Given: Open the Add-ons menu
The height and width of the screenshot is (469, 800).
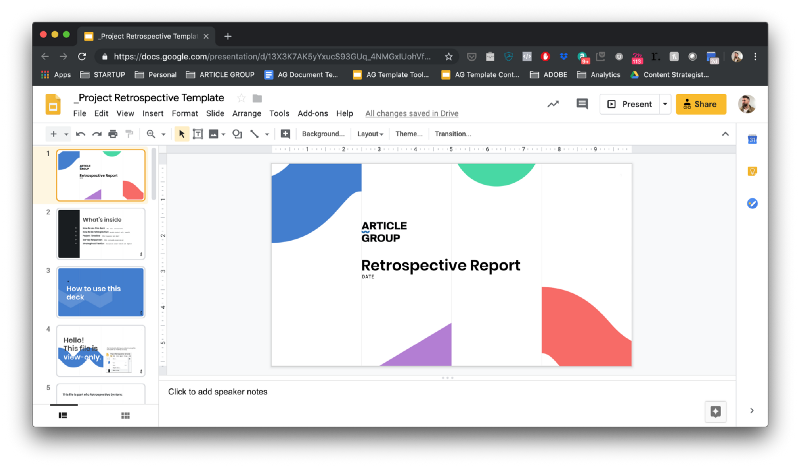Looking at the screenshot, I should point(313,113).
